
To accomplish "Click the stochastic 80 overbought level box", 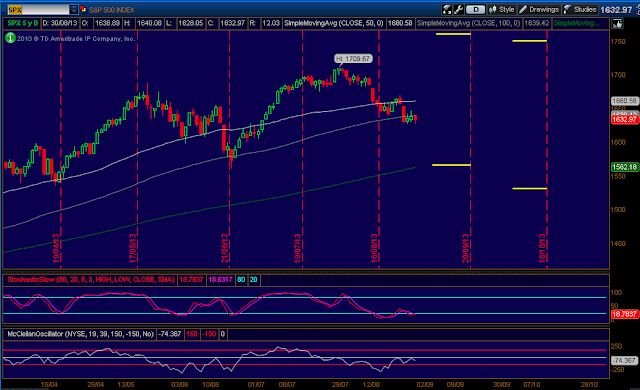I will (241, 280).
